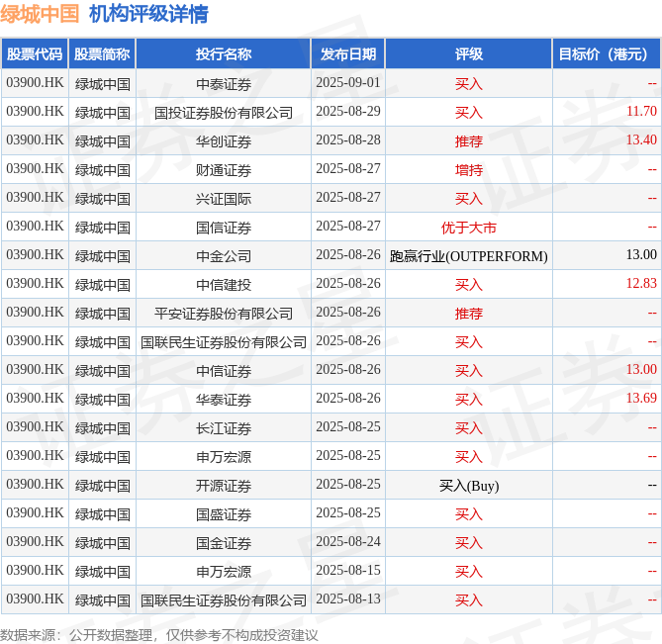Click the 2025-08-13 date cell
Image resolution: width=662 pixels, height=644 pixels.
(348, 598)
